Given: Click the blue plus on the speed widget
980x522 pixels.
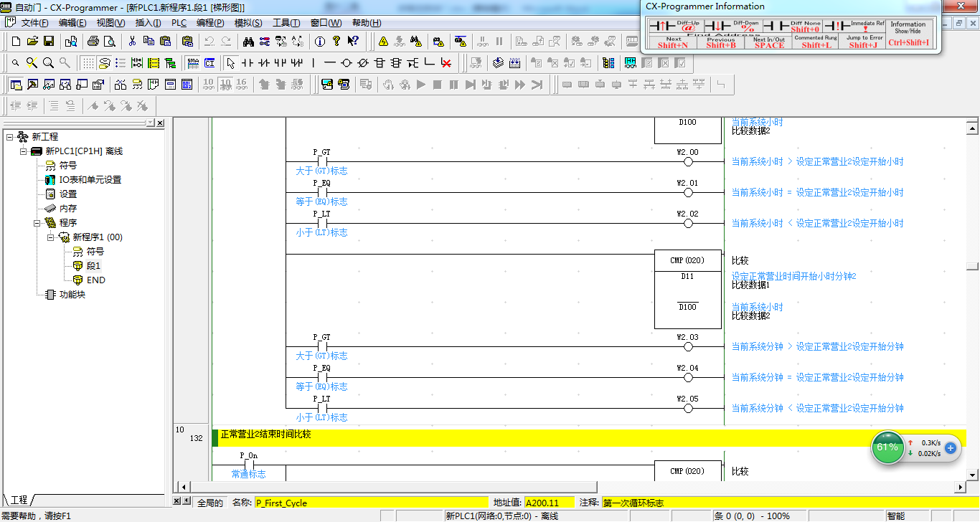Looking at the screenshot, I should [951, 448].
